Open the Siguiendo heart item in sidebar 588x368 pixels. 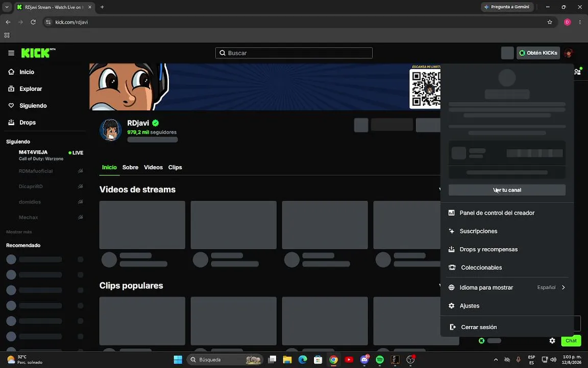click(x=28, y=105)
